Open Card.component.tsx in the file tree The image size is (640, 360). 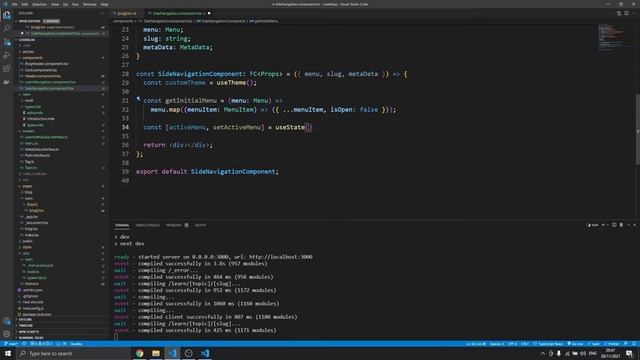(x=41, y=70)
